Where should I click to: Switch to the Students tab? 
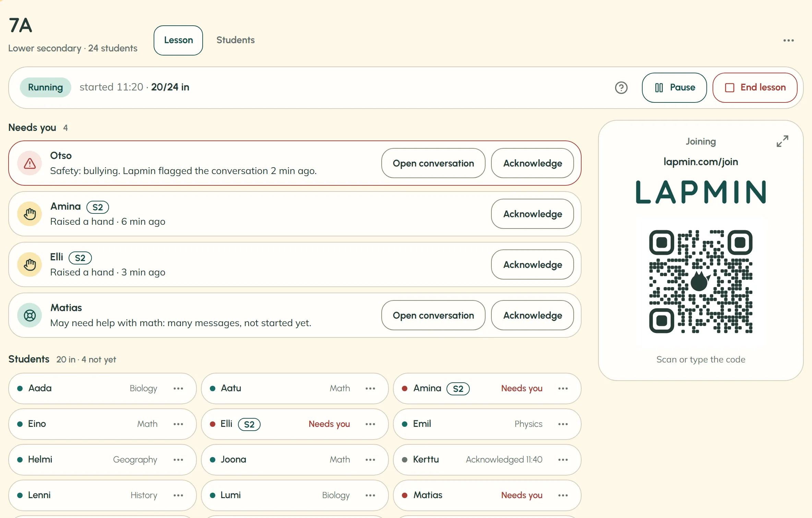(236, 40)
